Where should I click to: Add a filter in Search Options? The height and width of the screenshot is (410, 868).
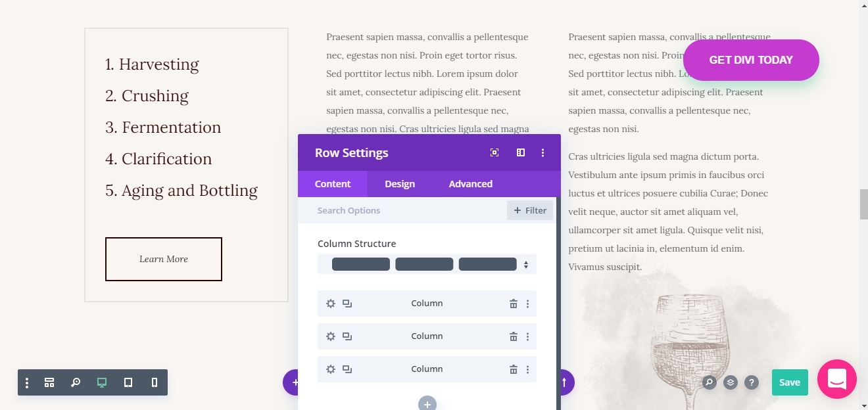(529, 210)
